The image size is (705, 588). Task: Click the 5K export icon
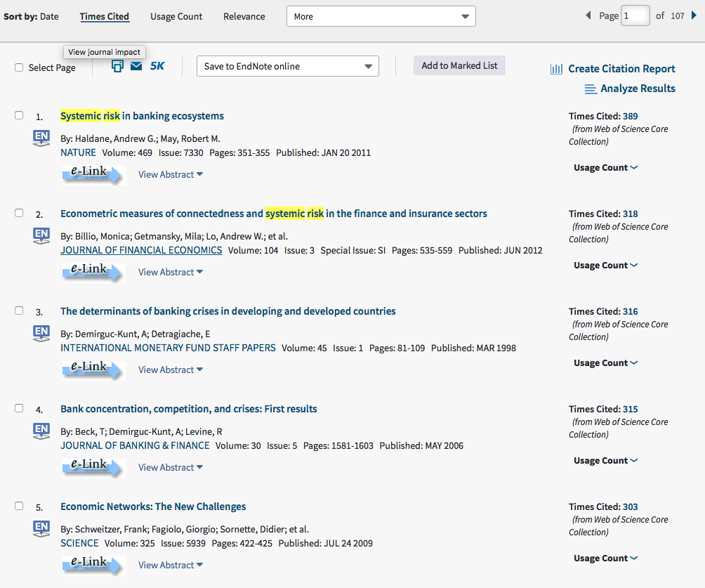coord(157,65)
